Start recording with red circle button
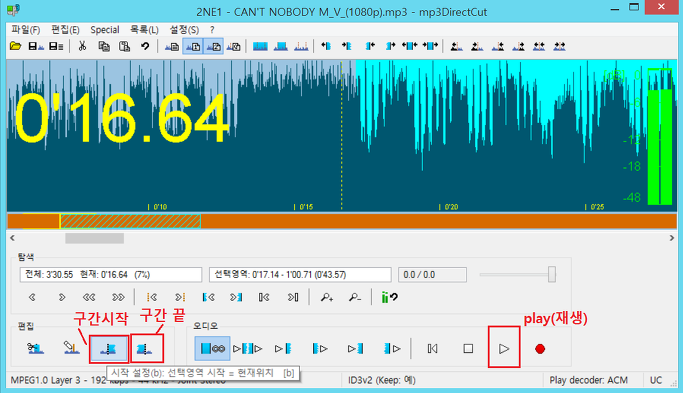683x393 pixels. tap(540, 349)
